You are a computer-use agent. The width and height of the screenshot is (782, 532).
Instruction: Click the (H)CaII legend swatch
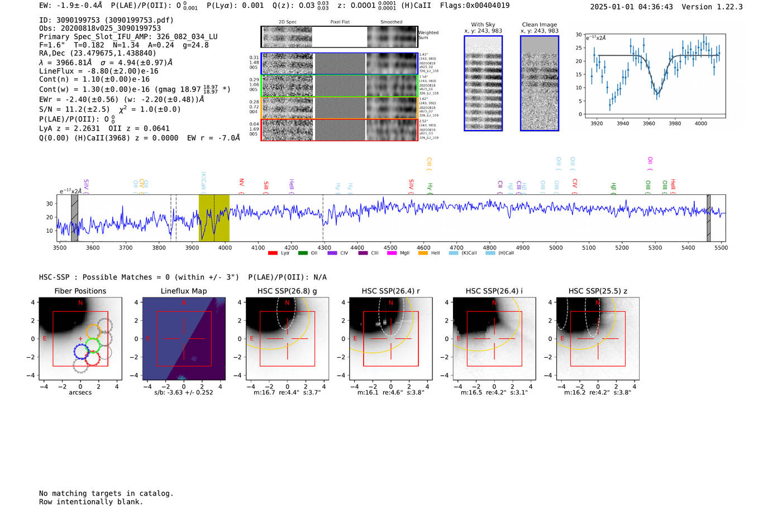pyautogui.click(x=490, y=253)
